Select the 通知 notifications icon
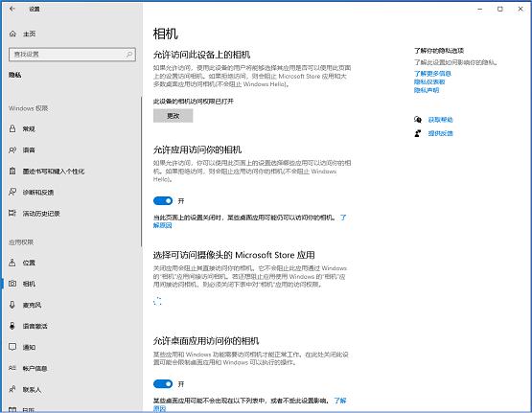532x413 pixels. (x=12, y=347)
